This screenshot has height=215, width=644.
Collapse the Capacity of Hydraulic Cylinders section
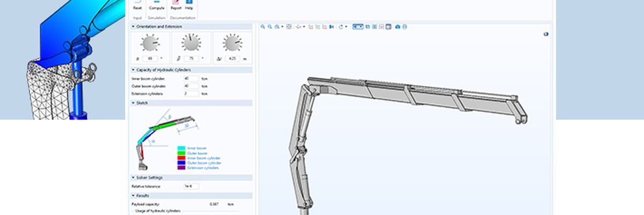[133, 70]
